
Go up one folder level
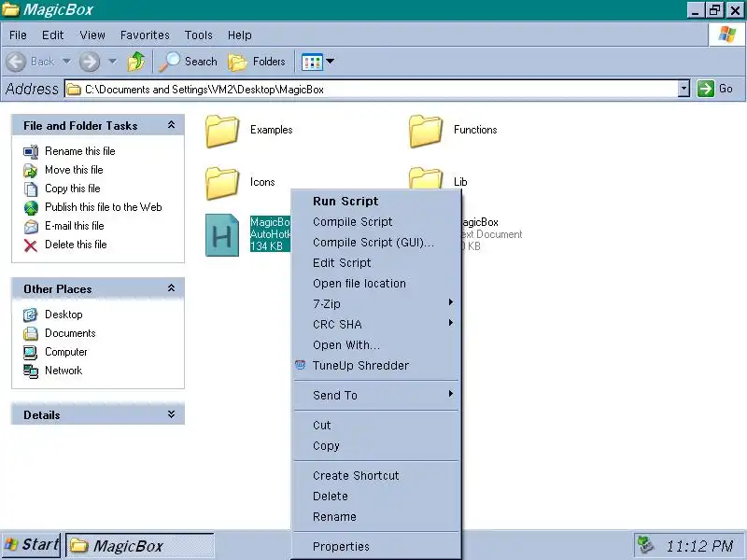pos(135,62)
